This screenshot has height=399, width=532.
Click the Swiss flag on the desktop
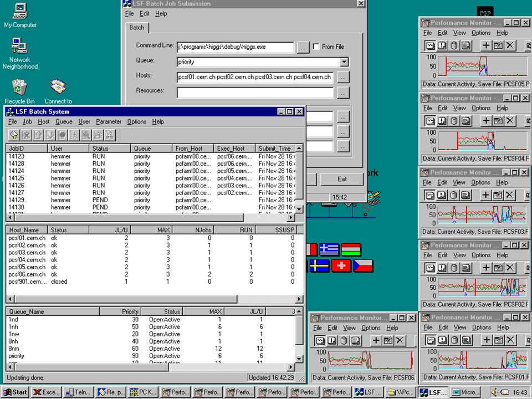pyautogui.click(x=341, y=266)
